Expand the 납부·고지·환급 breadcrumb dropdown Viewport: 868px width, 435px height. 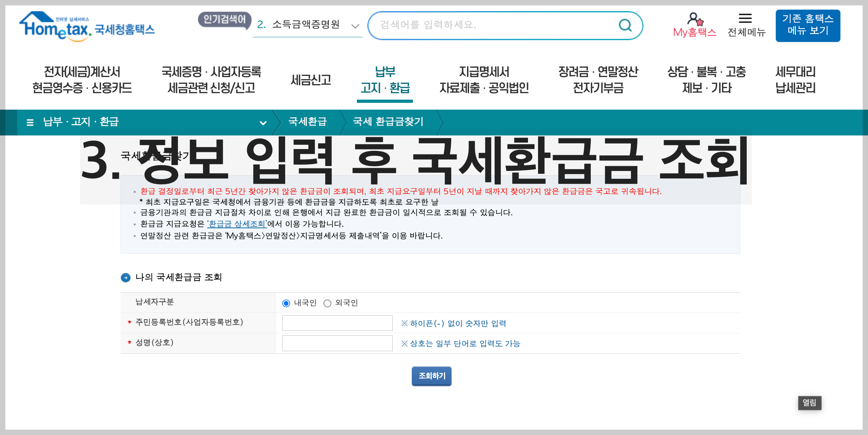click(263, 123)
